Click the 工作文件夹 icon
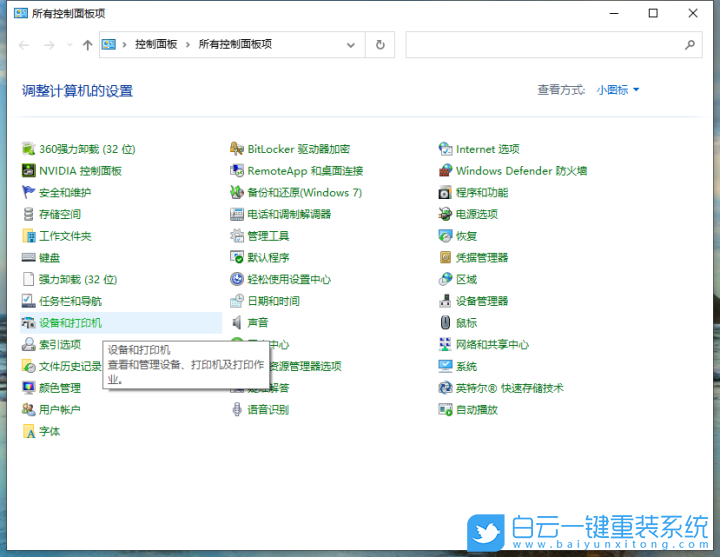The image size is (720, 557). point(28,236)
